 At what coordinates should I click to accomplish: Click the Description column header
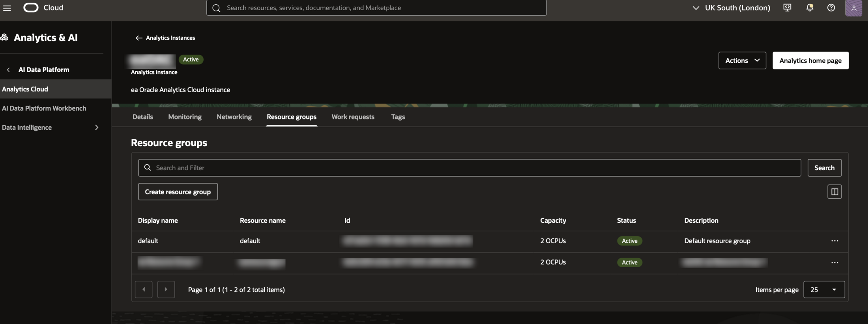pyautogui.click(x=701, y=220)
